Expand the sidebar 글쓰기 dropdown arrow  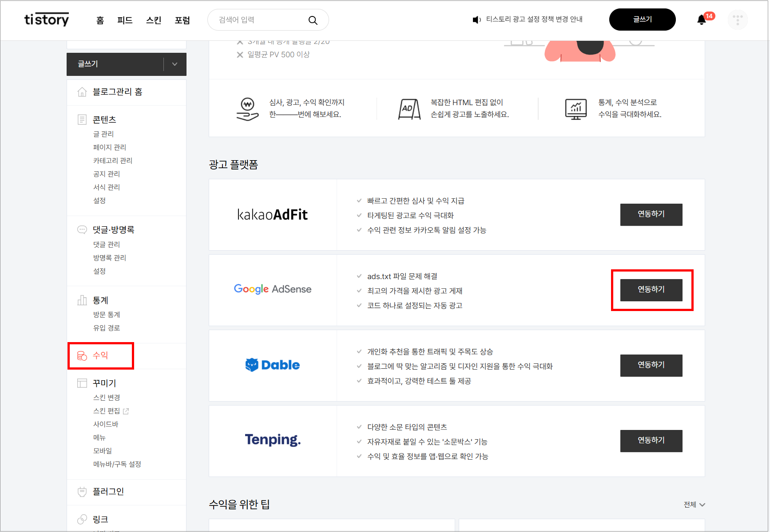[175, 64]
